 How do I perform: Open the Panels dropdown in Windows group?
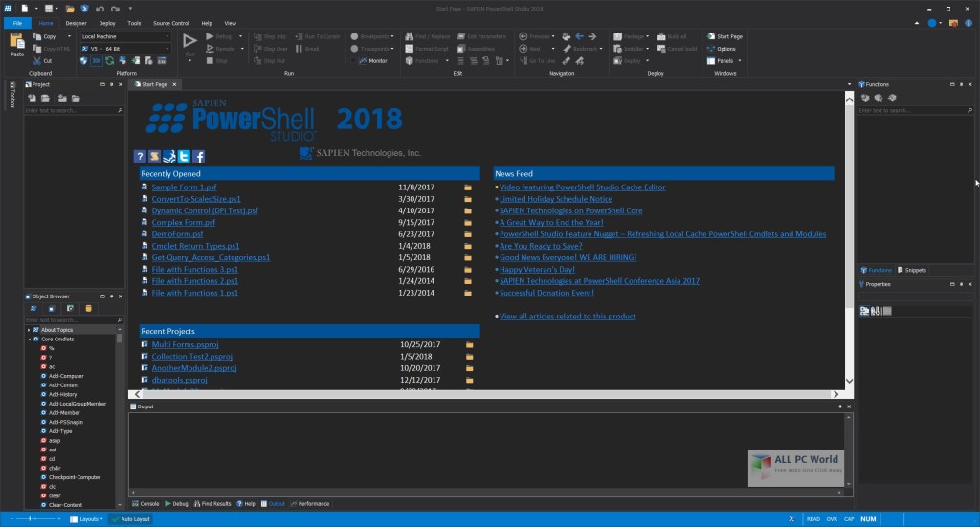pos(724,61)
